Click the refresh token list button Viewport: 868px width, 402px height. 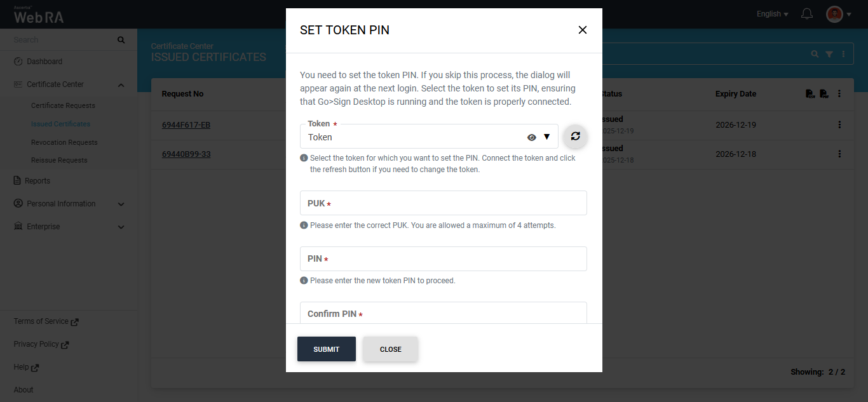tap(575, 136)
